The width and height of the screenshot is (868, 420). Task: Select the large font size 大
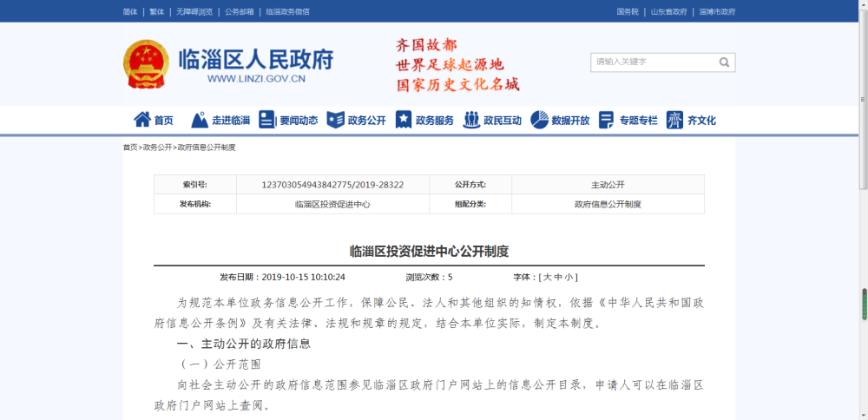[x=547, y=278]
